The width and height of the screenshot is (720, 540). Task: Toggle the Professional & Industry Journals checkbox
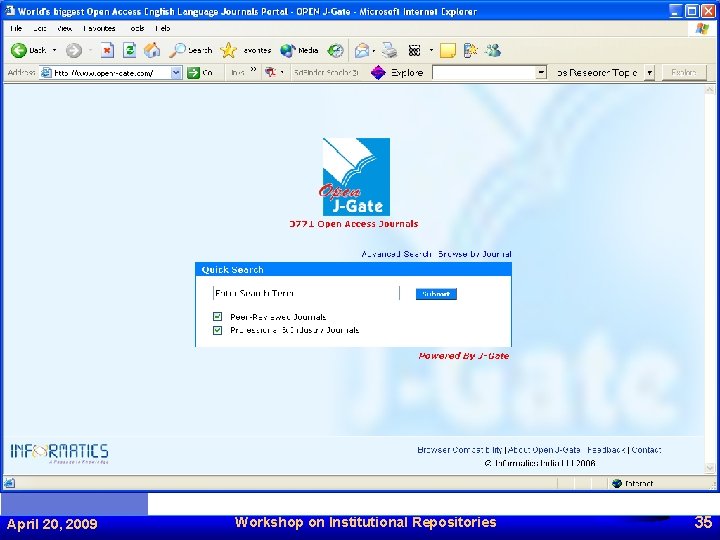coord(218,330)
